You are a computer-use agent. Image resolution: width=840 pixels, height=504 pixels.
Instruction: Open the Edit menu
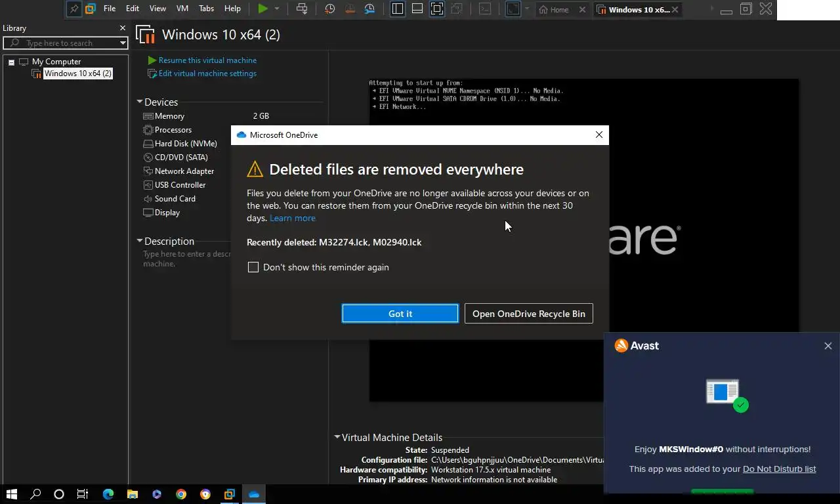[x=133, y=9]
